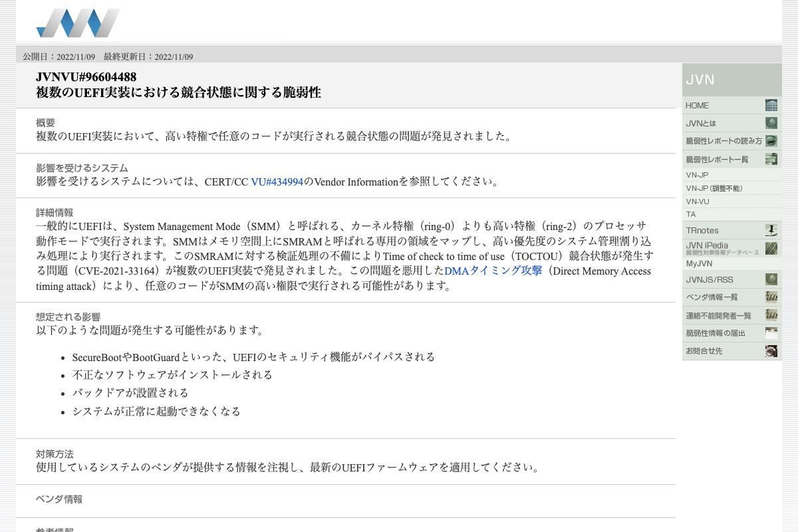Image resolution: width=798 pixels, height=532 pixels.
Task: Click the JVN logo at top left
Action: pyautogui.click(x=78, y=23)
